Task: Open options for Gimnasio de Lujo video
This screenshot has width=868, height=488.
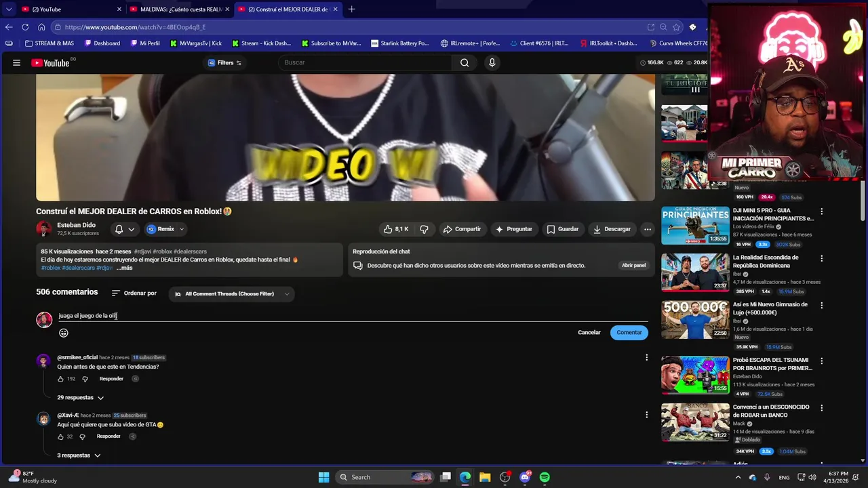Action: (x=822, y=305)
